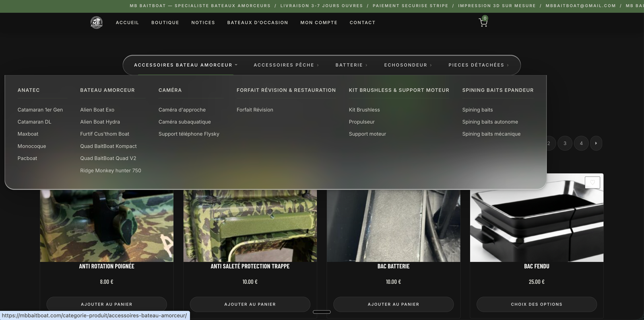The width and height of the screenshot is (644, 320).
Task: Select Catamaran 1er Gen submenu link
Action: coord(40,110)
